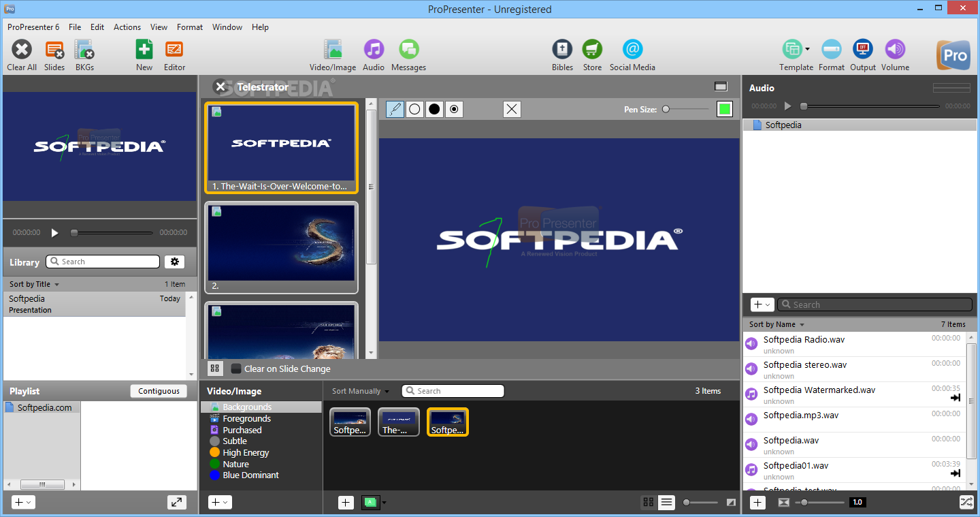
Task: Add media with the bin plus button
Action: point(346,502)
